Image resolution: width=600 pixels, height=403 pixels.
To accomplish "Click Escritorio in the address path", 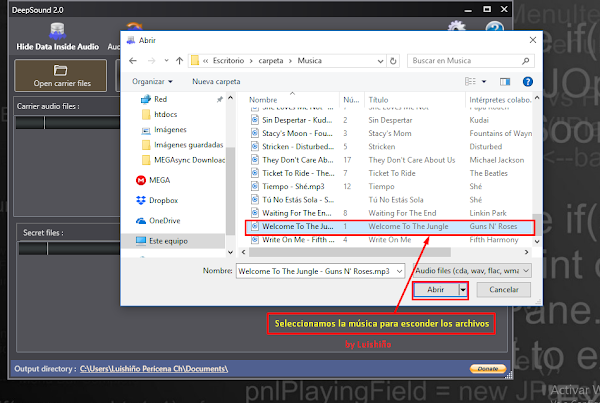I will 228,61.
